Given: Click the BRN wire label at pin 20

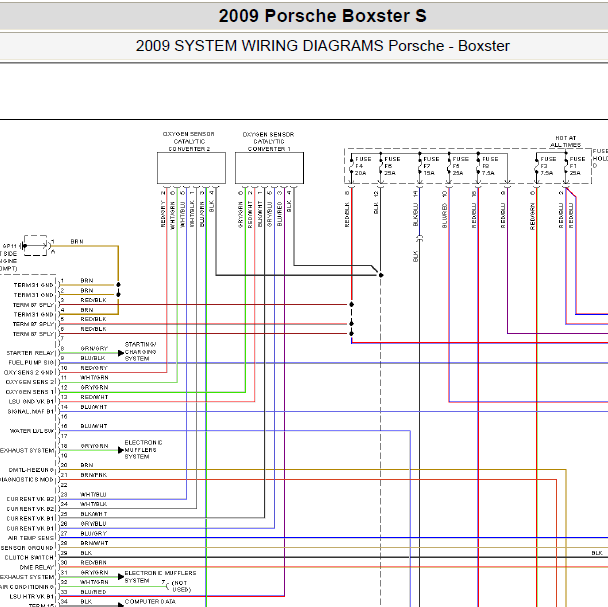Looking at the screenshot, I should coord(87,465).
